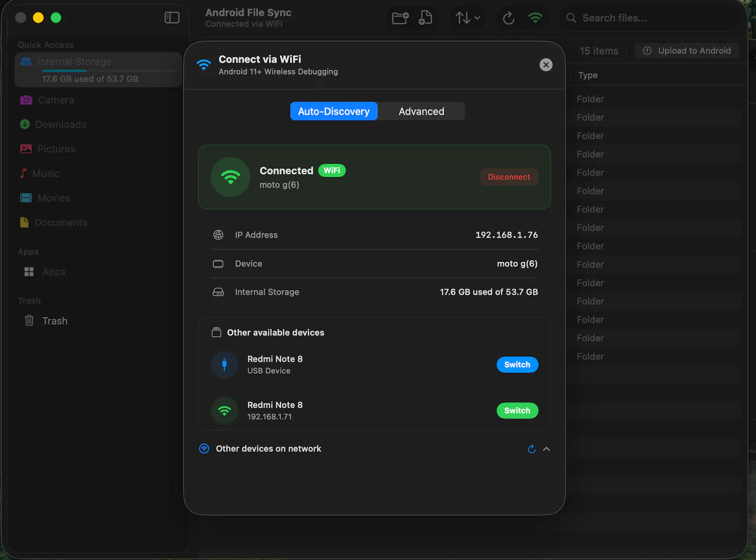The image size is (756, 560).
Task: Click the 15 items count label
Action: (599, 51)
